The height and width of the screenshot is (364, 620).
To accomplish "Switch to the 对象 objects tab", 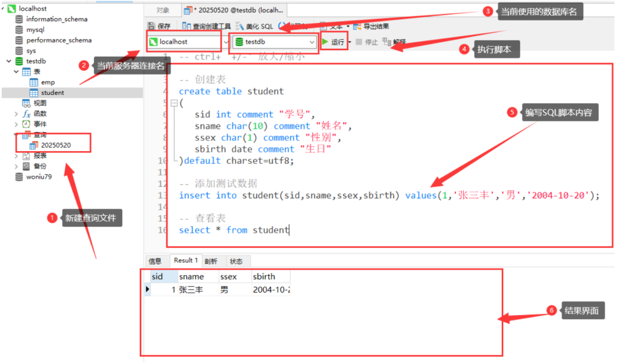I will coord(162,10).
